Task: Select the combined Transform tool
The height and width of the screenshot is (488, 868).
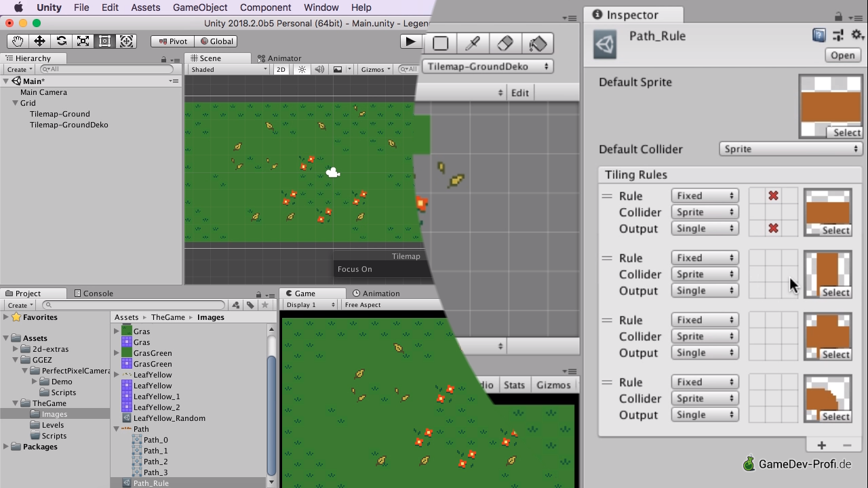Action: [126, 41]
